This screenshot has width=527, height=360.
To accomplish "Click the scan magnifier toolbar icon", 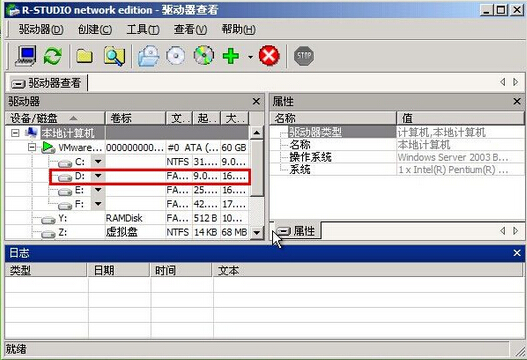I will (114, 56).
